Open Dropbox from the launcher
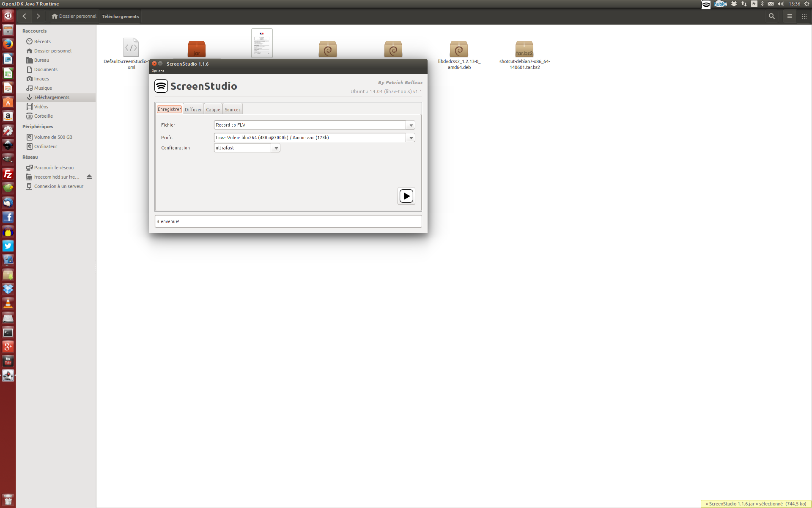The image size is (812, 508). 8,289
